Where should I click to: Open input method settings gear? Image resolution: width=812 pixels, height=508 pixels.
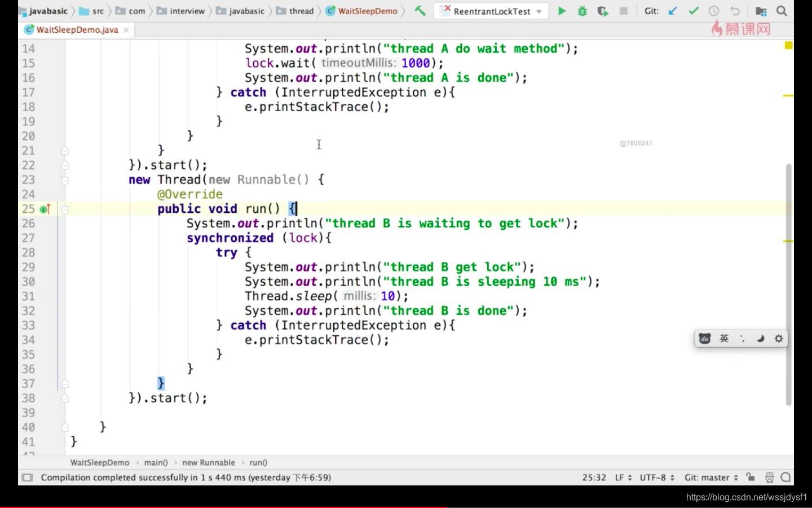point(779,339)
